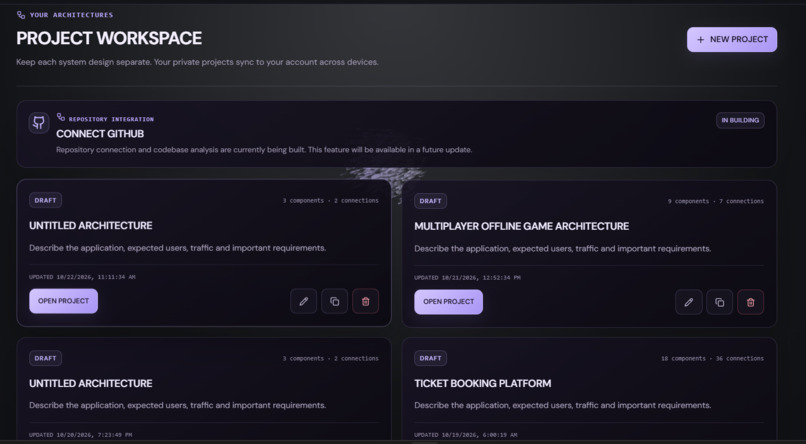
Task: Click the 9 components 7 connections text
Action: (716, 201)
